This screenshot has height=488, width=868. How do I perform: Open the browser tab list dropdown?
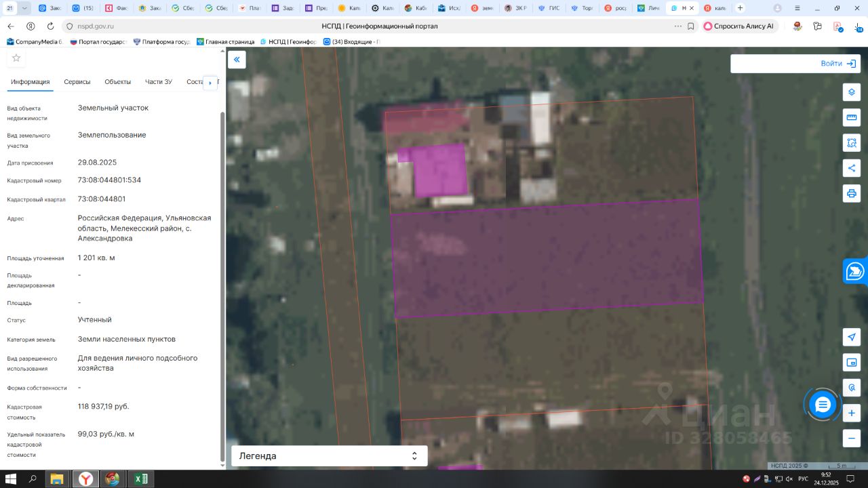(25, 8)
